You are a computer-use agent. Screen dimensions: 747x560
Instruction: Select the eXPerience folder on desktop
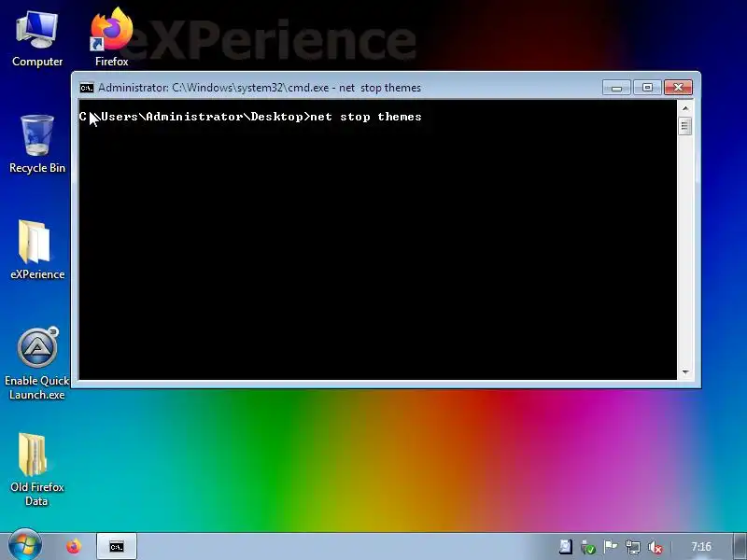(37, 249)
